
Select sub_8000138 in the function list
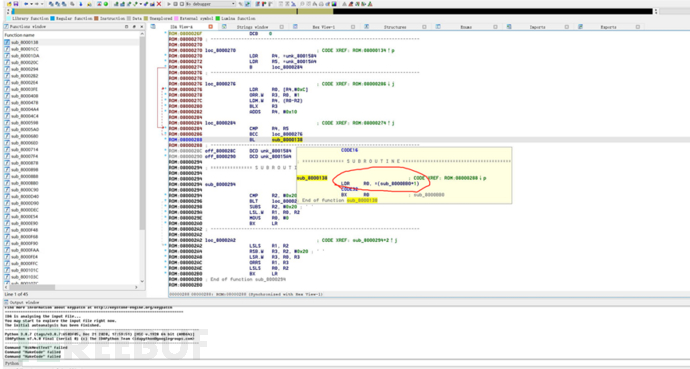(x=72, y=42)
